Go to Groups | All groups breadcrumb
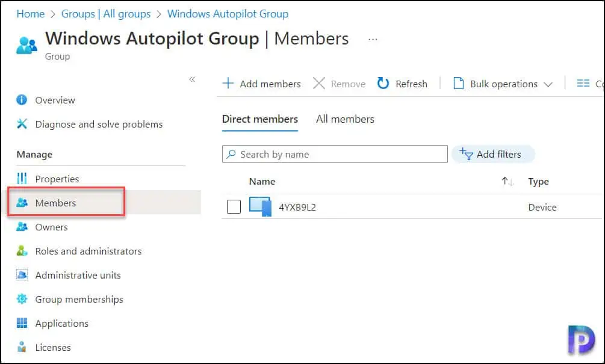The image size is (605, 364). point(106,14)
